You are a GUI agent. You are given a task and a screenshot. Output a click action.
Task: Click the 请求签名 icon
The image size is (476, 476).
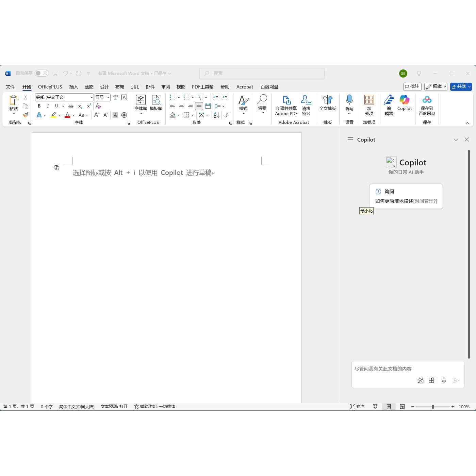pyautogui.click(x=306, y=105)
